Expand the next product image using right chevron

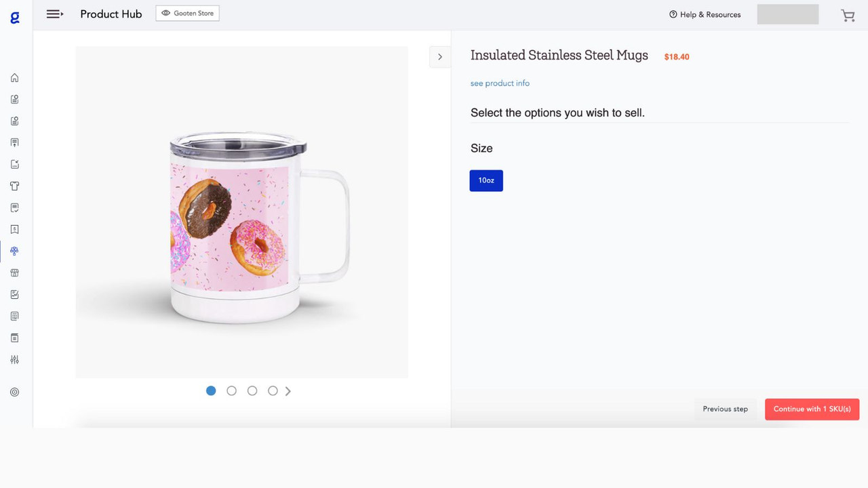point(439,57)
